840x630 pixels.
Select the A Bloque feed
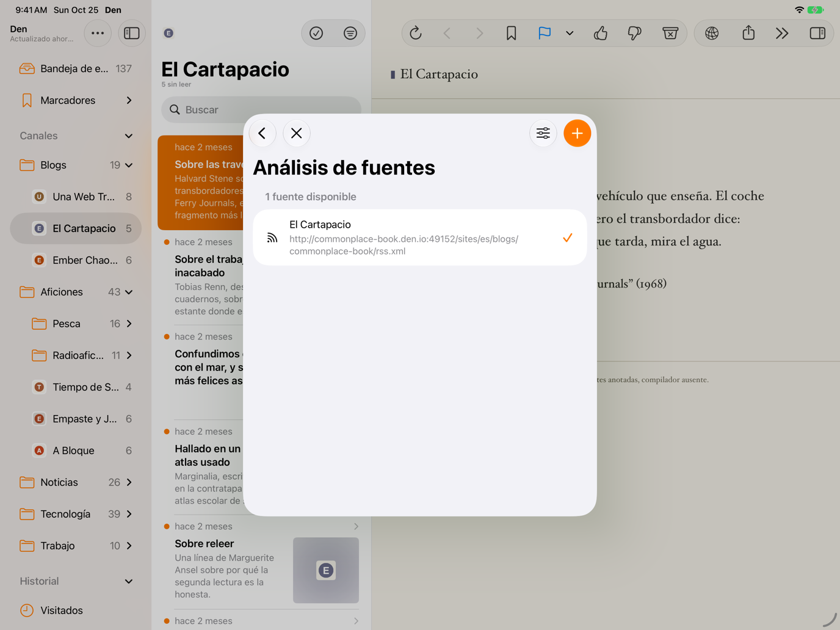[76, 451]
